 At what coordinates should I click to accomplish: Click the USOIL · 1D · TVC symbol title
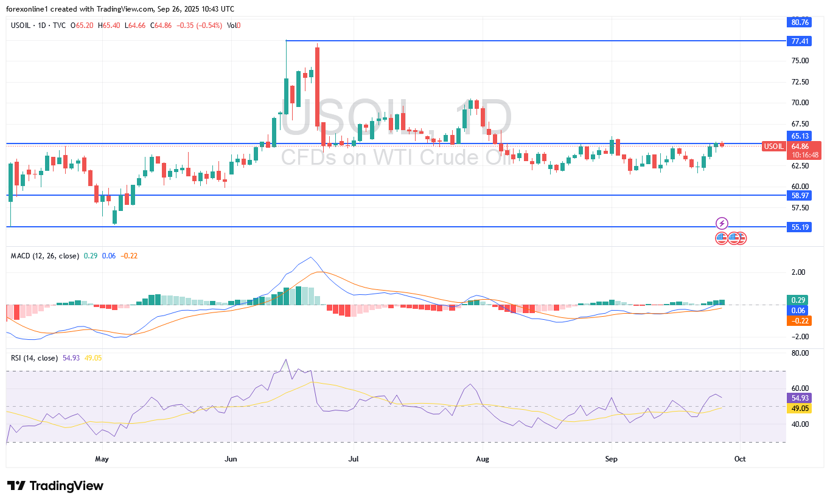pyautogui.click(x=38, y=26)
